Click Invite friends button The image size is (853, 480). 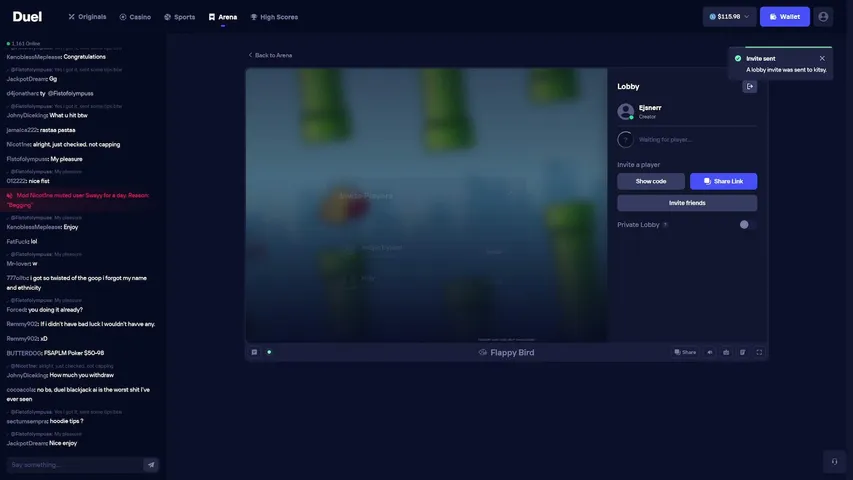pyautogui.click(x=687, y=203)
